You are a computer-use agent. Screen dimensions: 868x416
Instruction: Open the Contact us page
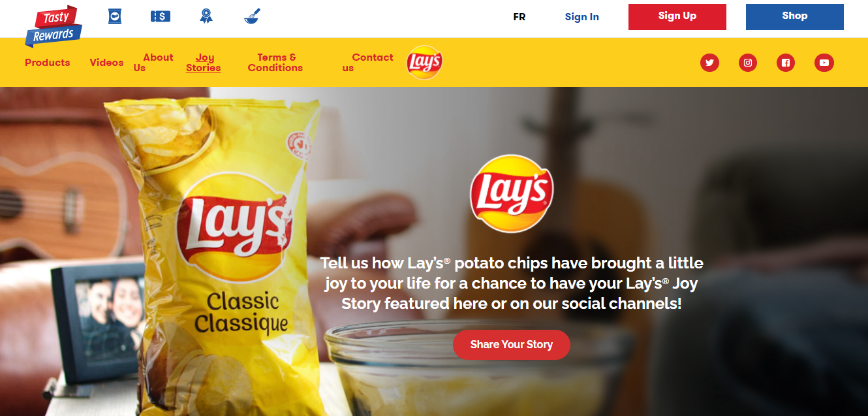tap(368, 63)
